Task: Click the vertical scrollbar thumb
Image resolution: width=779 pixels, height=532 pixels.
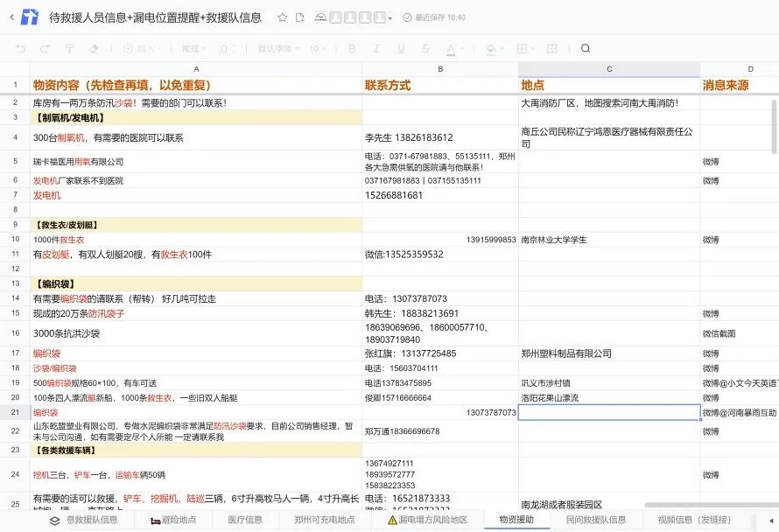Action: tap(774, 127)
